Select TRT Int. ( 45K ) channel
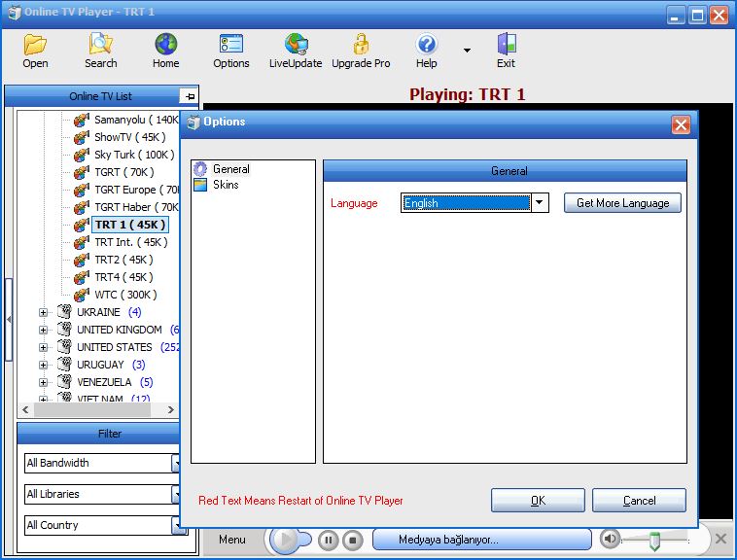 pyautogui.click(x=131, y=242)
